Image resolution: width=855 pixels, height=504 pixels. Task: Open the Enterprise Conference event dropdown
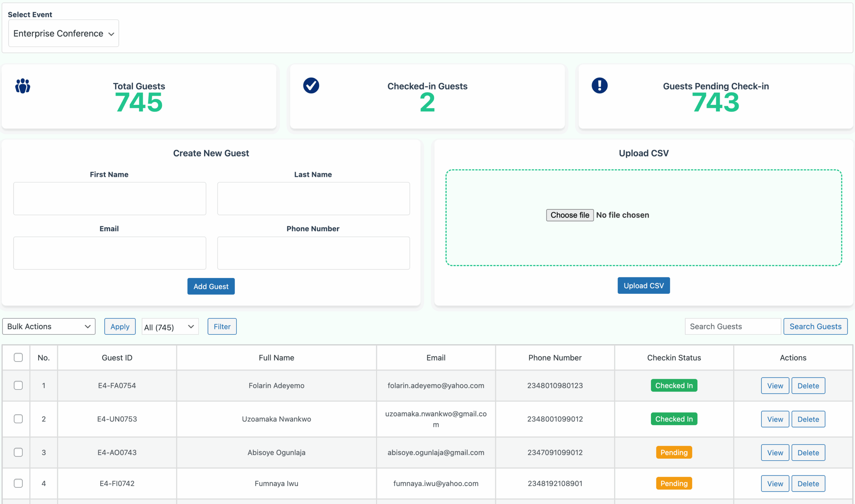tap(63, 33)
